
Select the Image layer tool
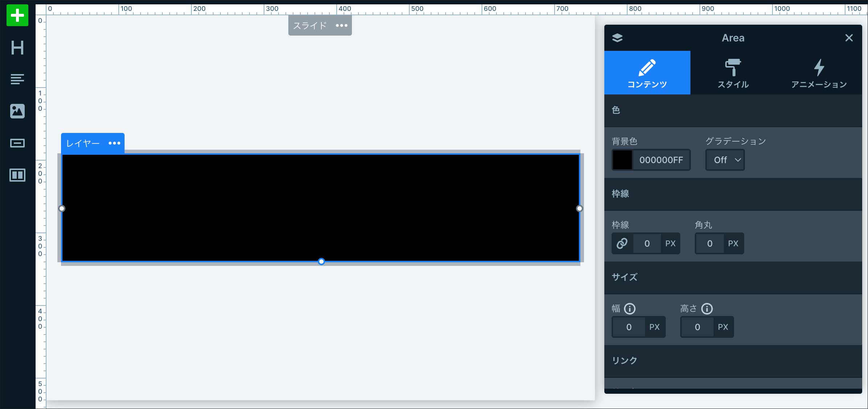[17, 111]
